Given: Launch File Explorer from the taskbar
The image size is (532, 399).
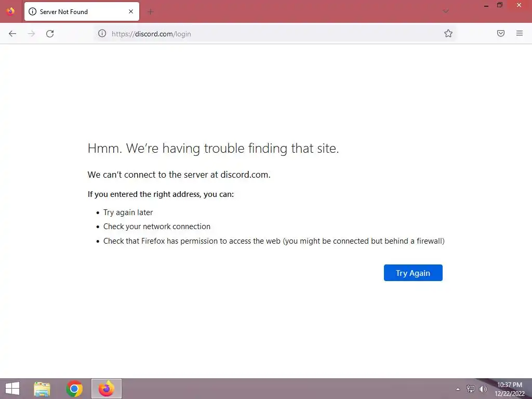Looking at the screenshot, I should tap(42, 389).
